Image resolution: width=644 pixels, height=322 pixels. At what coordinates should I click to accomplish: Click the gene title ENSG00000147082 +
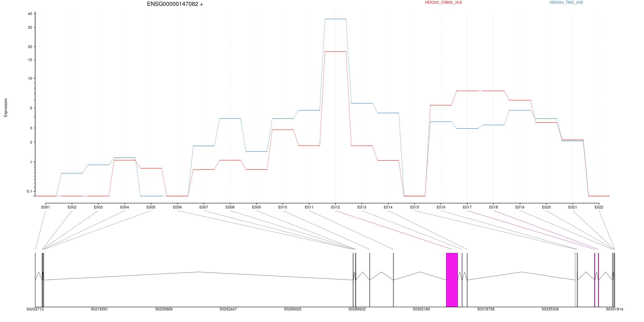point(175,4)
